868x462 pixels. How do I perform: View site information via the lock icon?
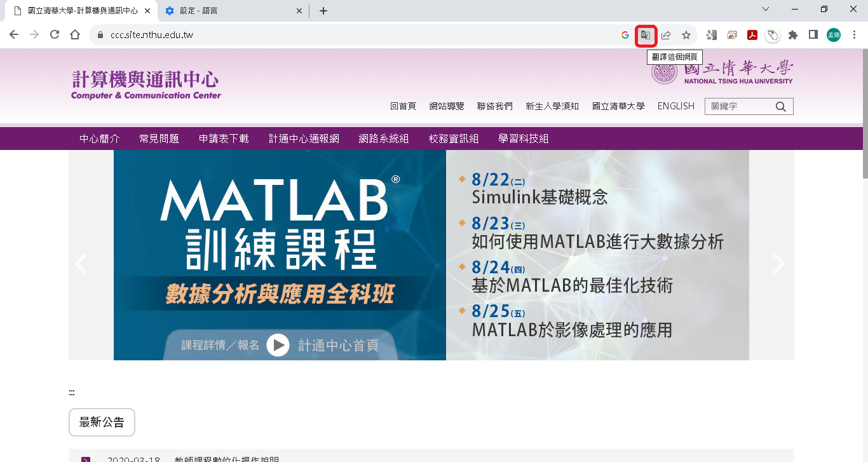(x=100, y=35)
